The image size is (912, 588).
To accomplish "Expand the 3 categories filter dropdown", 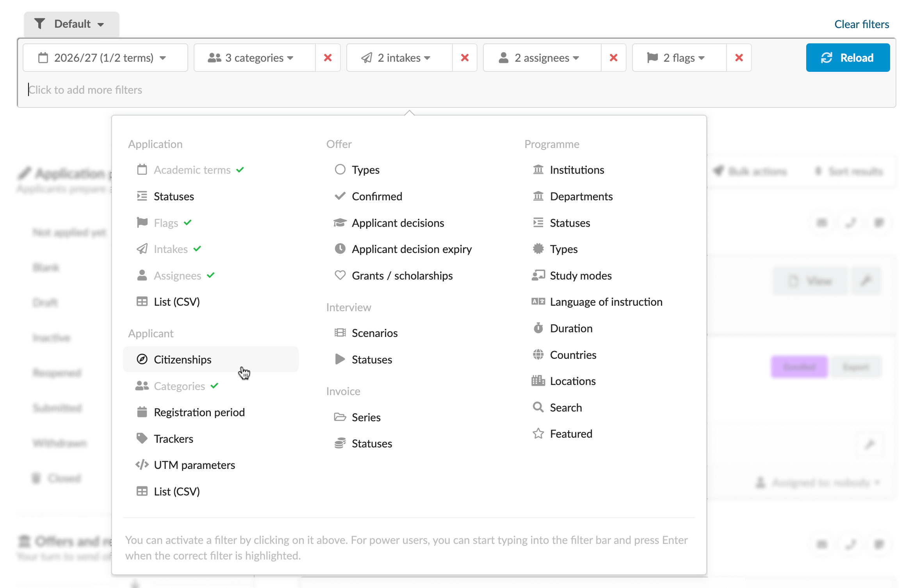I will [255, 58].
